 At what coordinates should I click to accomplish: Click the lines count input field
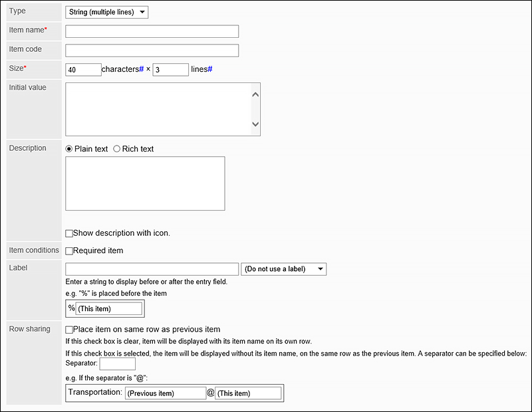pos(170,70)
